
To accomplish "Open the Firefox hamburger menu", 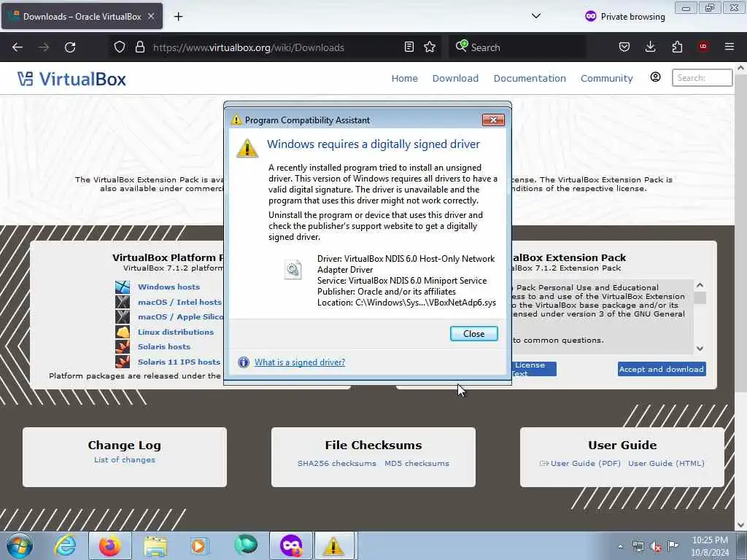I will coord(729,47).
